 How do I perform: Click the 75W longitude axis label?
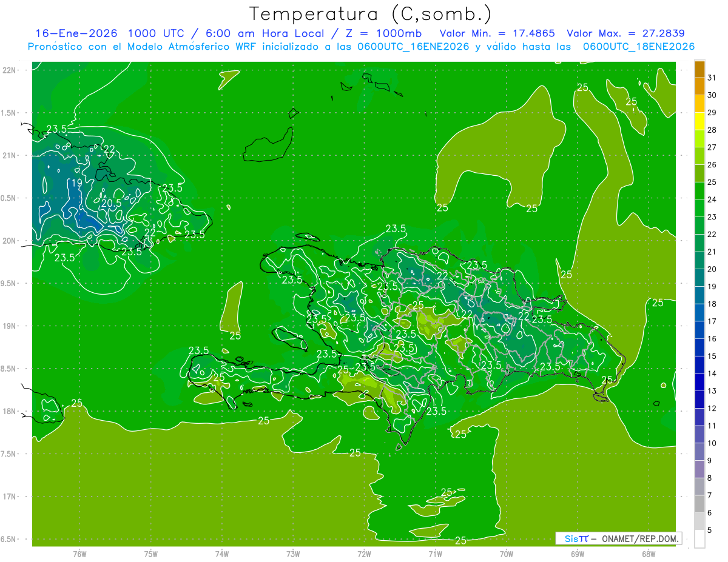click(x=150, y=554)
